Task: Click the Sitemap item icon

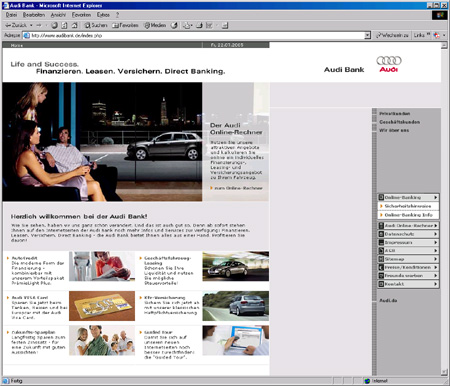Action: 381,259
